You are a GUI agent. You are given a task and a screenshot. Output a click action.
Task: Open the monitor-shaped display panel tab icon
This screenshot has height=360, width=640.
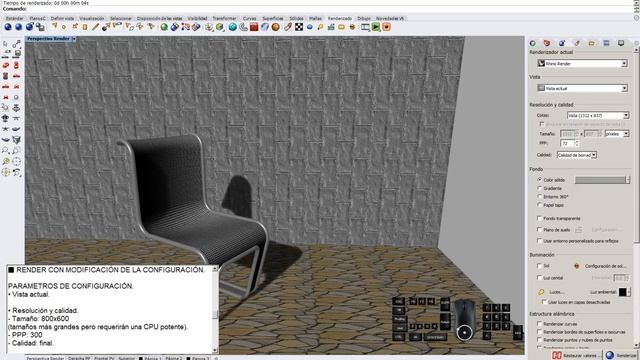621,43
